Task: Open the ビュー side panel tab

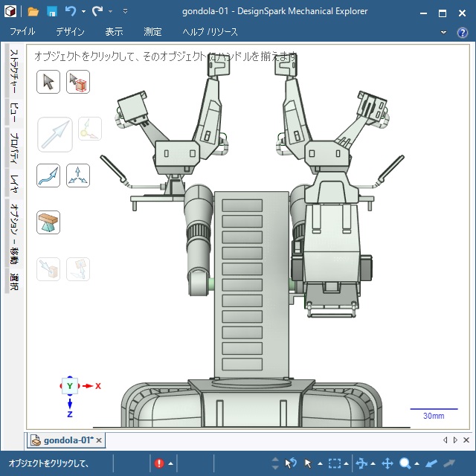Action: pos(14,112)
